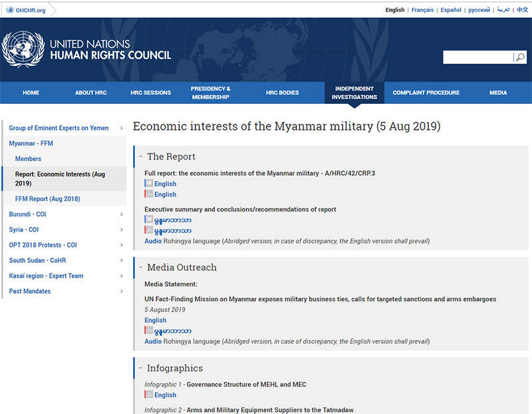Expand Past Mandates chevron

(122, 291)
